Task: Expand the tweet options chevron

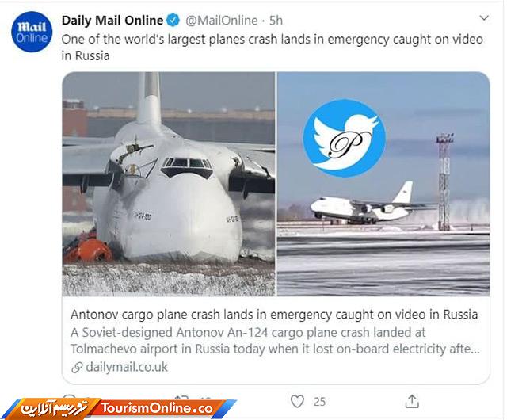Action: (484, 17)
